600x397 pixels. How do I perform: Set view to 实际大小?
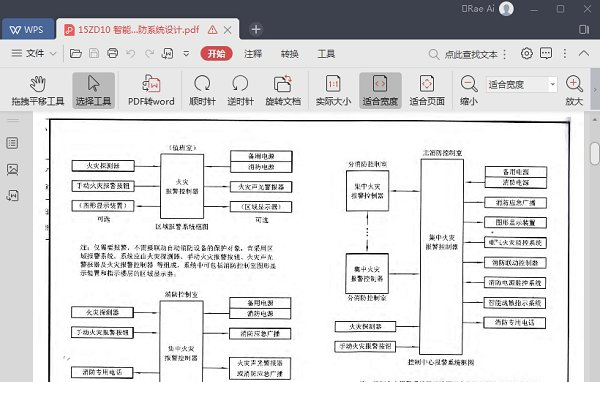pos(333,91)
